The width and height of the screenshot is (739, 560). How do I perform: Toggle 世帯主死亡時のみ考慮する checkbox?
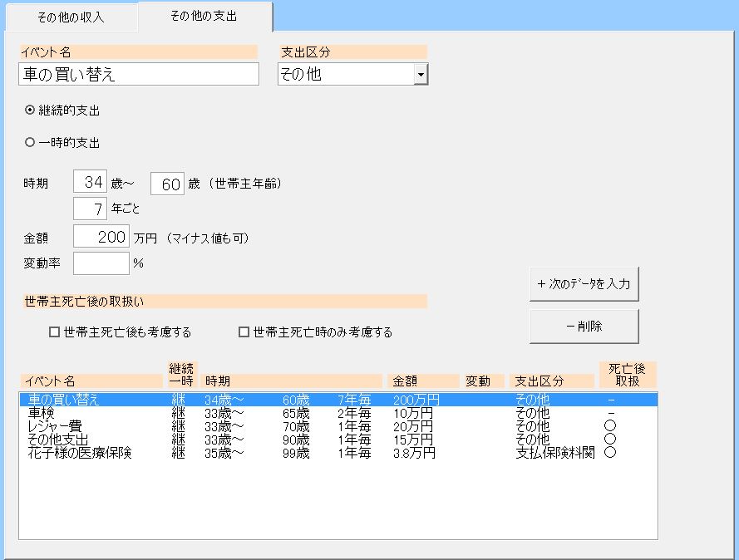[244, 332]
